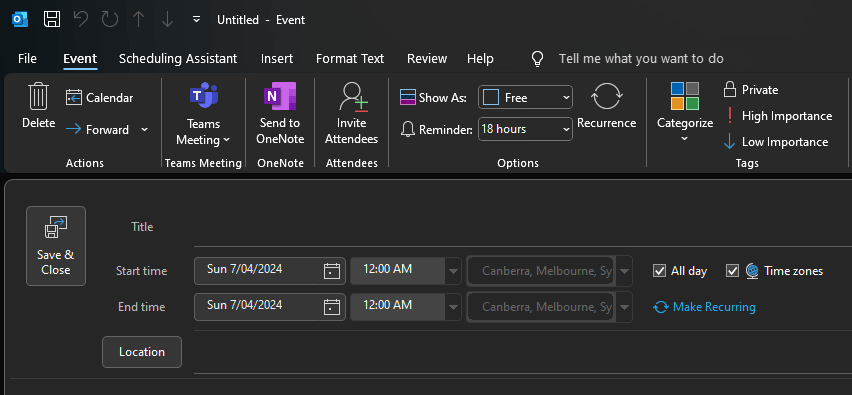Open the Show As dropdown set to Free

(525, 98)
